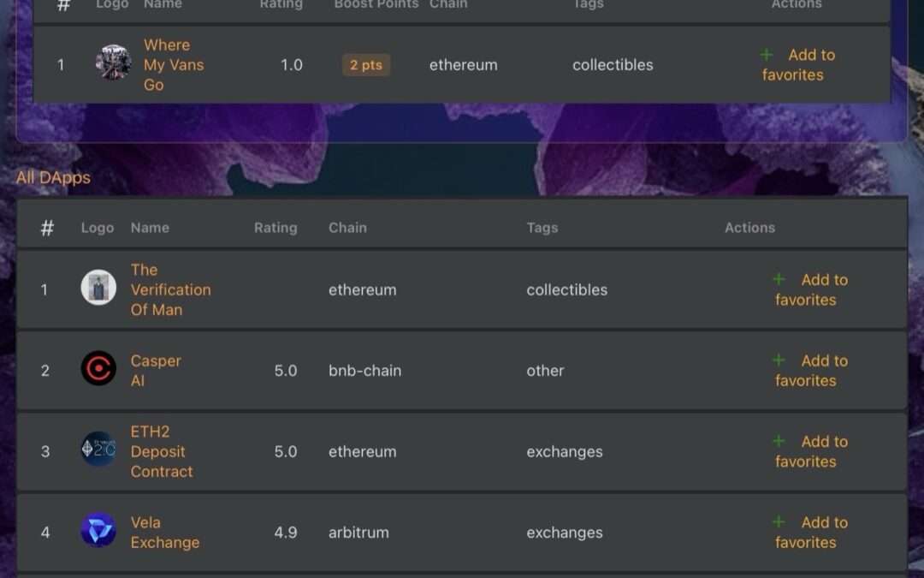Select the arbitrum cell for Vela Exchange
Screen dimensions: 924x578
coord(358,532)
